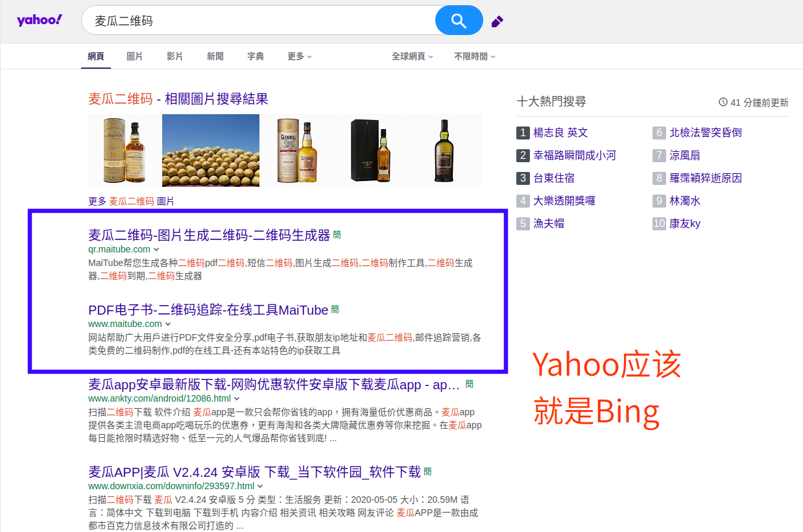Click trending search 大樂透開獎囉
803x532 pixels.
[564, 201]
